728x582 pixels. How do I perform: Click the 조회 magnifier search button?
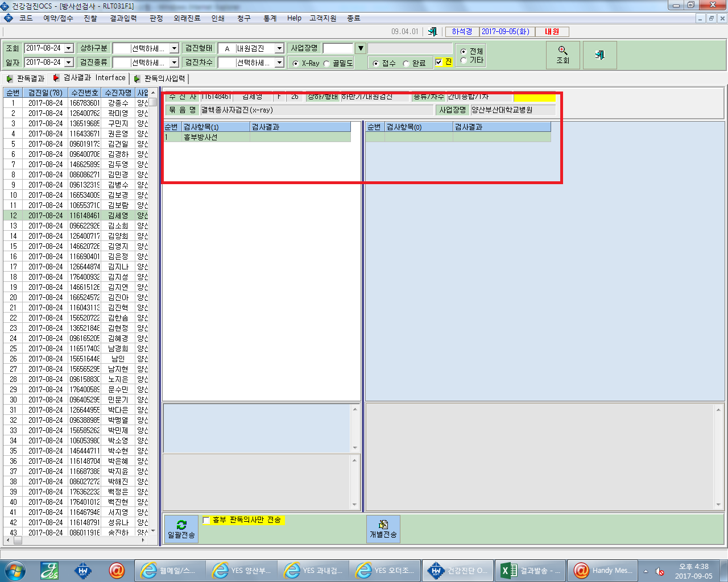point(562,55)
